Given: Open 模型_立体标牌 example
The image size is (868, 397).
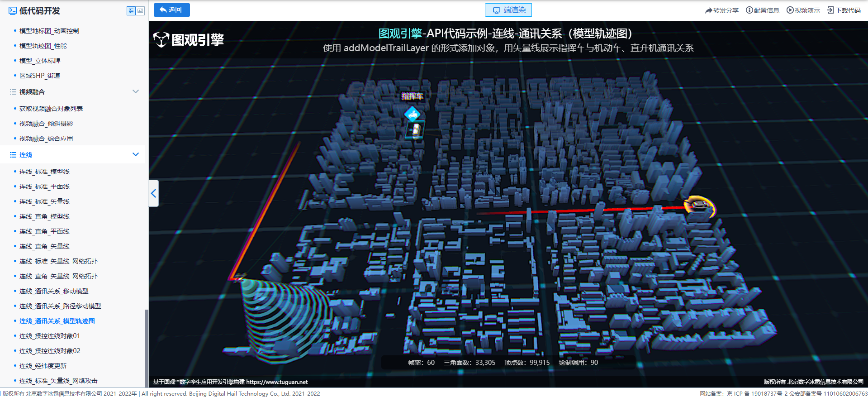Looking at the screenshot, I should click(40, 61).
